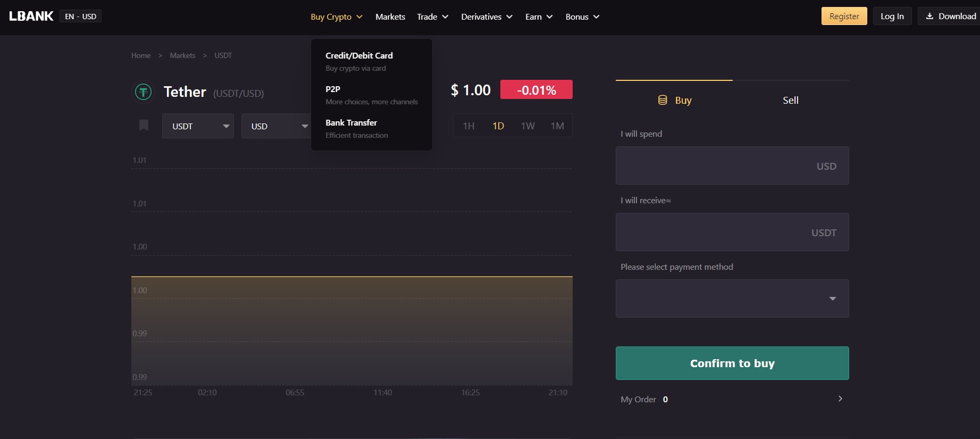
Task: Select the 1H chart interval
Action: pyautogui.click(x=468, y=126)
